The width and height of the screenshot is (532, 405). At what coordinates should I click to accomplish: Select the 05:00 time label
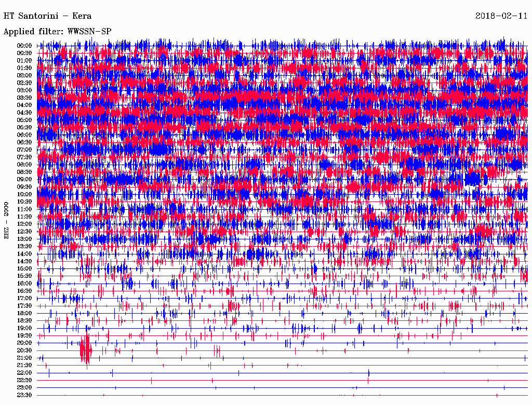pyautogui.click(x=24, y=120)
